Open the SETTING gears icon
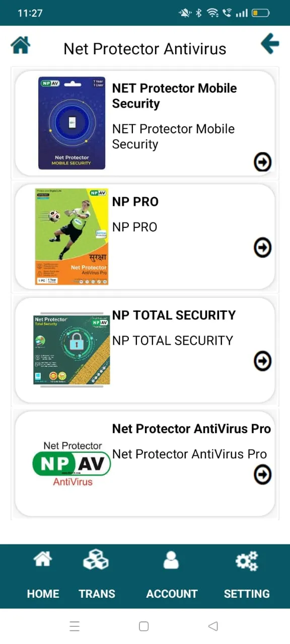290x644 pixels. (247, 560)
